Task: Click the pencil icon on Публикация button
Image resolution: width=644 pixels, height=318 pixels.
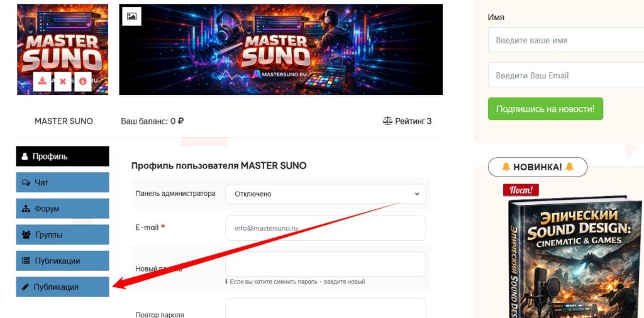Action: tap(25, 287)
